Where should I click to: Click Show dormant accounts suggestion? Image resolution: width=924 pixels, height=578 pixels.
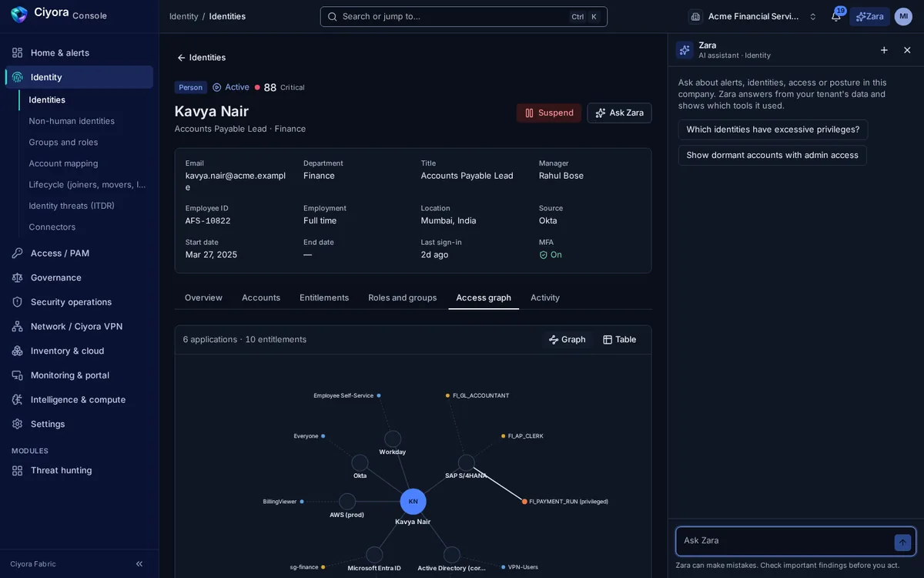pos(772,156)
